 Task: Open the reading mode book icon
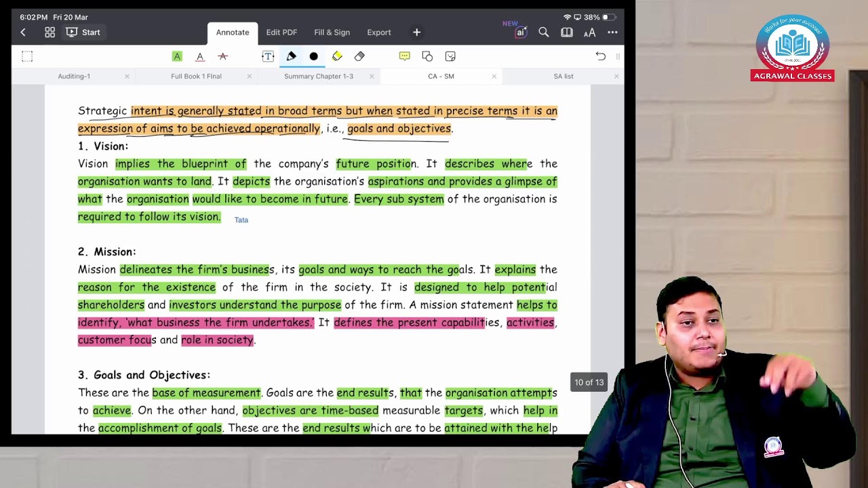coord(567,33)
